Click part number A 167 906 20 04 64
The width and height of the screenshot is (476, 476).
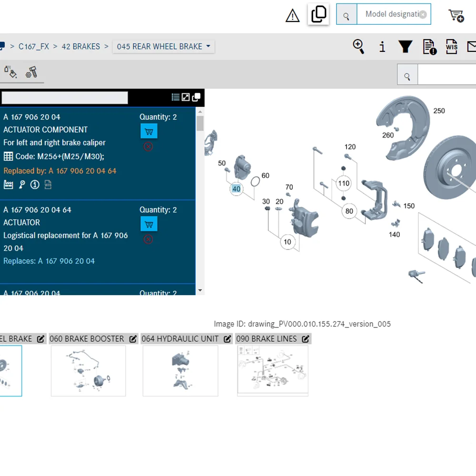pyautogui.click(x=37, y=210)
